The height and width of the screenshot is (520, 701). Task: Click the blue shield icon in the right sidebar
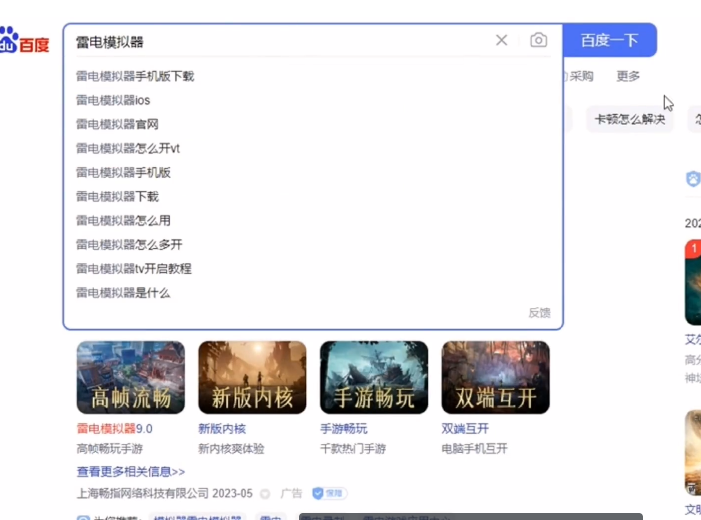(x=693, y=179)
